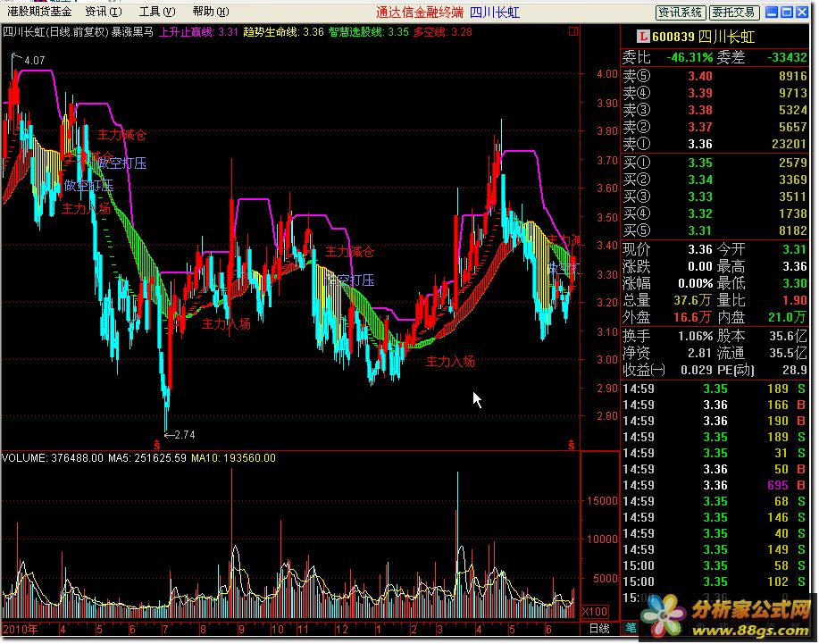Open the 工具(V) menu
Image resolution: width=819 pixels, height=644 pixels.
click(x=157, y=11)
